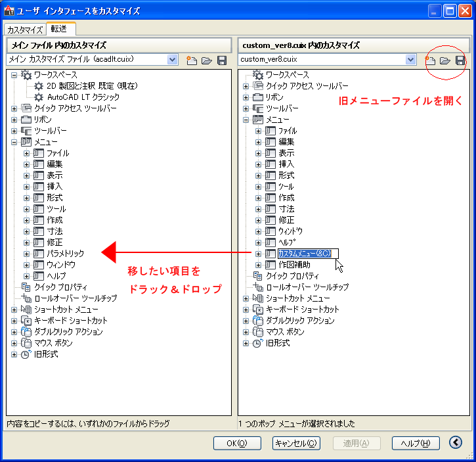Click ヘルプ(H) button

coord(416,443)
